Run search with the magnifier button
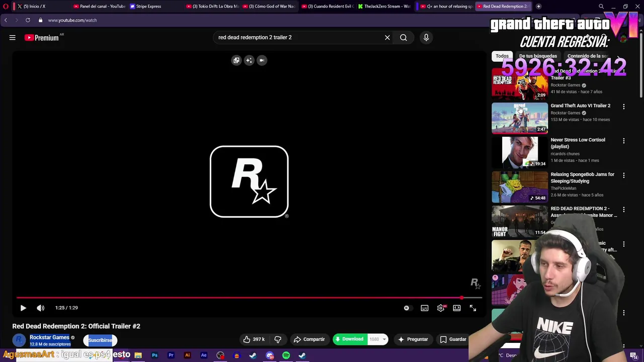The width and height of the screenshot is (644, 362). [x=404, y=37]
